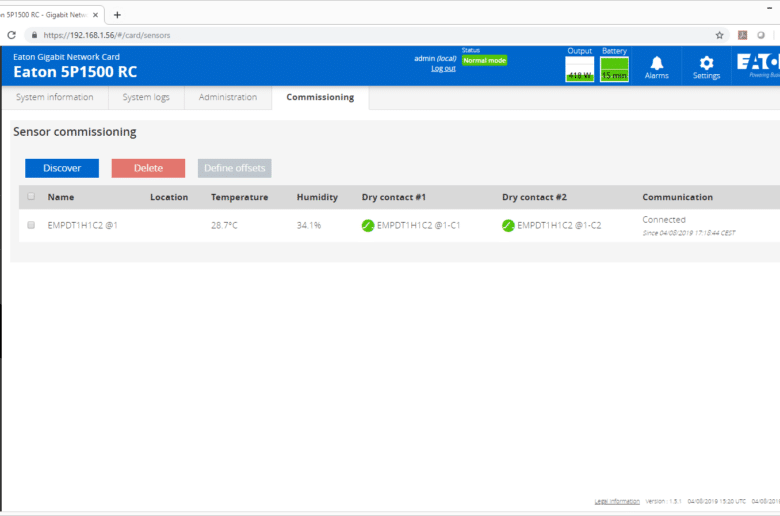Click the Humidity column header
The image size is (780, 516).
pos(317,197)
